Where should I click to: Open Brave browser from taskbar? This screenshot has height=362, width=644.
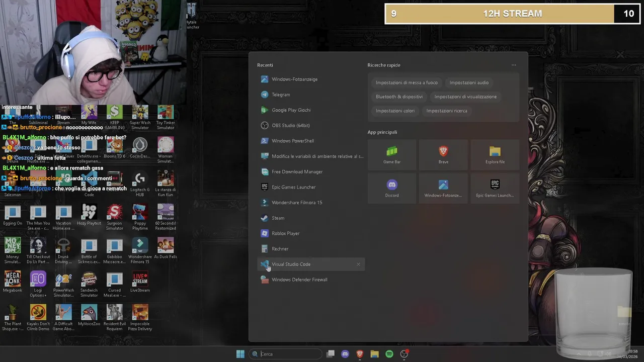coord(360,354)
